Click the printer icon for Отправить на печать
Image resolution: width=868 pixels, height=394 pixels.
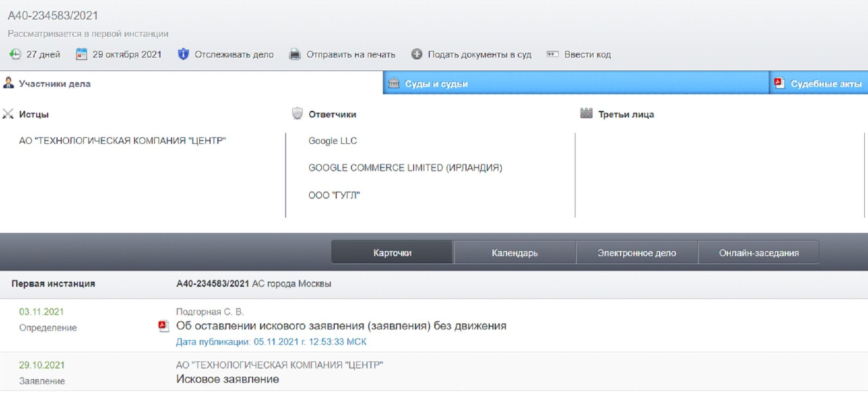coord(295,54)
